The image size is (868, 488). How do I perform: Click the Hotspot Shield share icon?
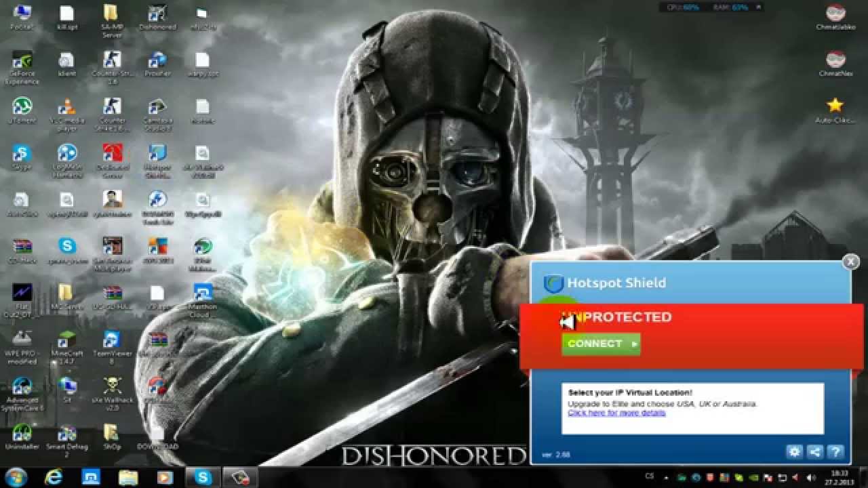pos(815,451)
